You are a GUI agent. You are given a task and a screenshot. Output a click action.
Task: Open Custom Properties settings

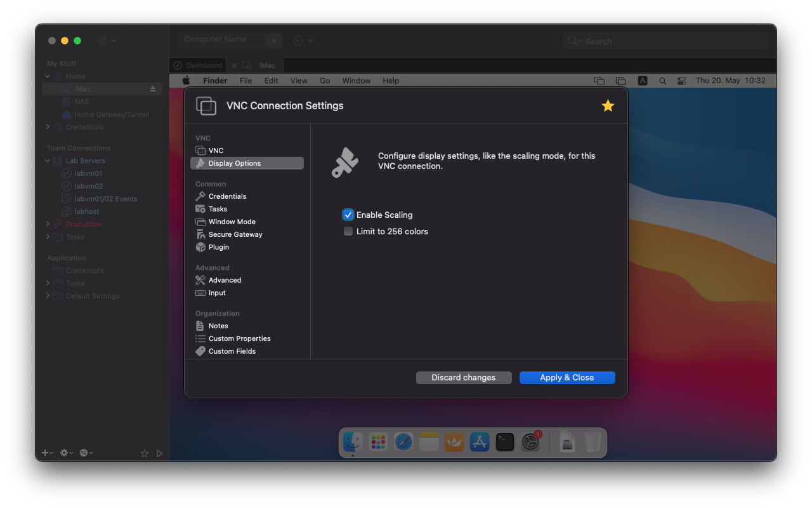239,338
